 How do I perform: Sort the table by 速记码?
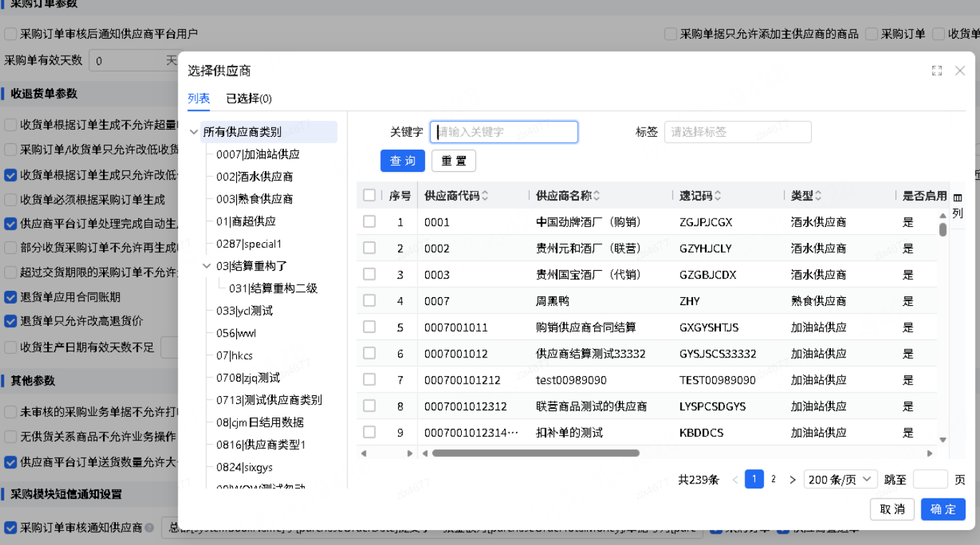pyautogui.click(x=718, y=196)
